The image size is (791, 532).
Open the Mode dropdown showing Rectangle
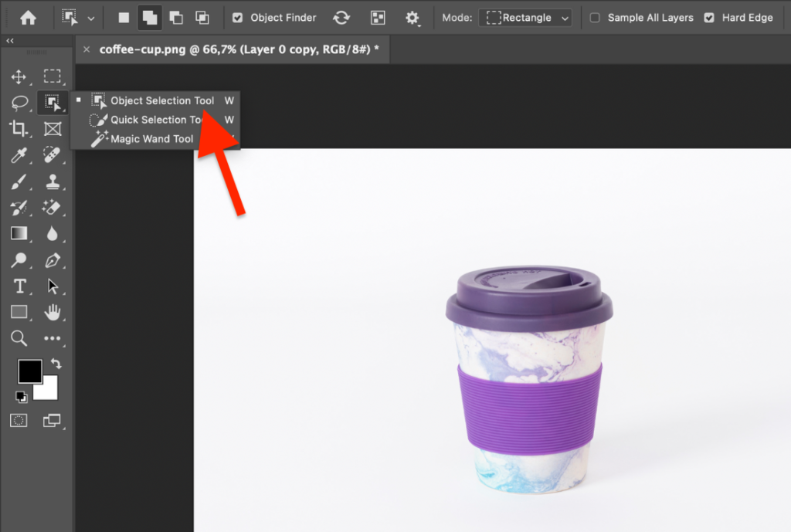[x=525, y=17]
